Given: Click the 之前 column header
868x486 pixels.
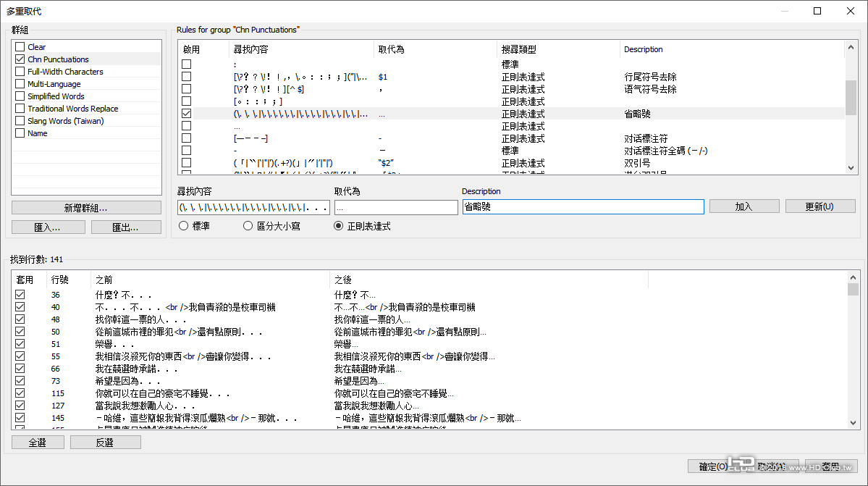Looking at the screenshot, I should (x=210, y=280).
